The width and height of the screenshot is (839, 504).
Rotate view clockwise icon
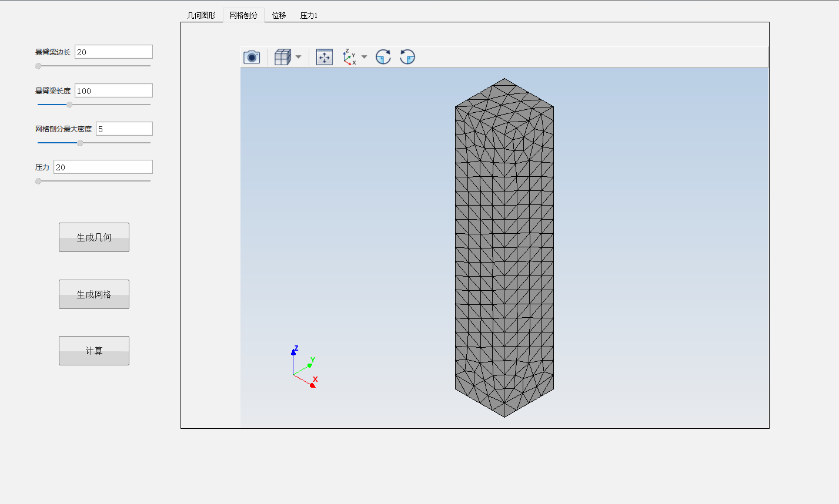click(x=383, y=57)
